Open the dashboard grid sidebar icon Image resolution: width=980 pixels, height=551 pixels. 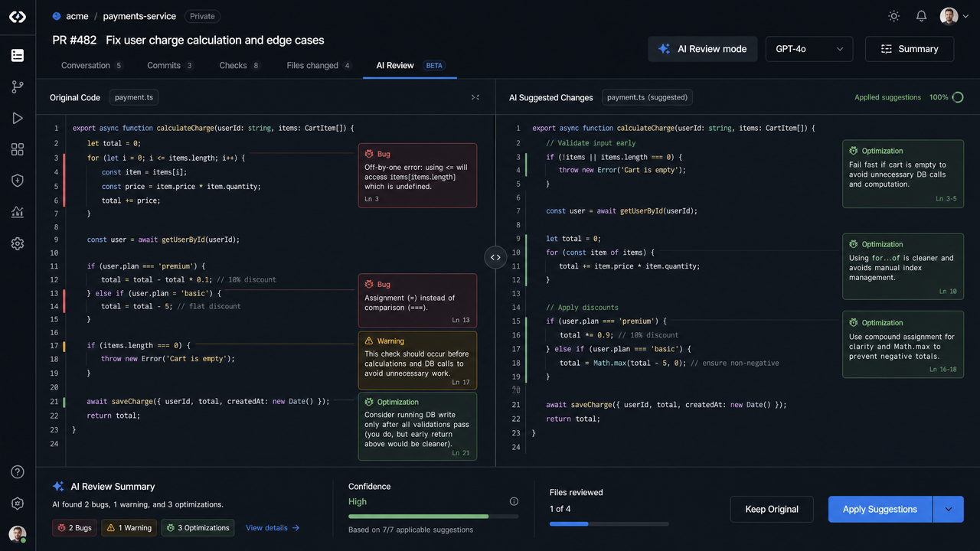pyautogui.click(x=18, y=149)
